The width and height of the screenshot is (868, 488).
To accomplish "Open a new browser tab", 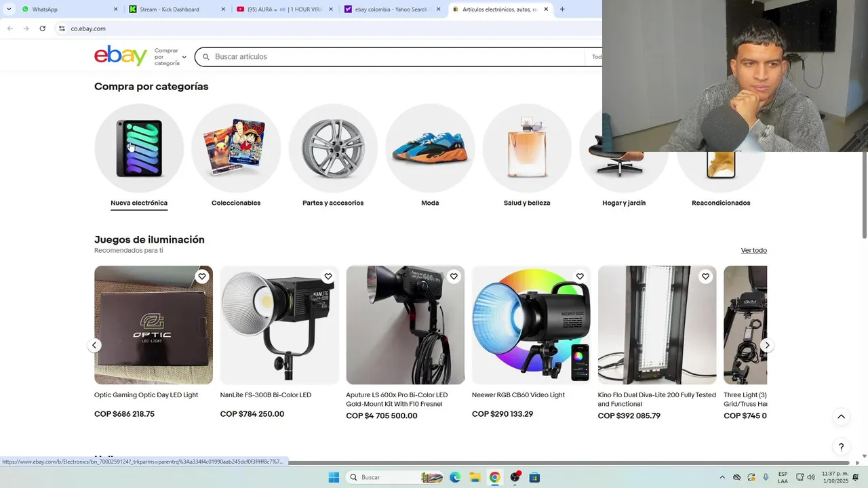I will click(x=562, y=9).
